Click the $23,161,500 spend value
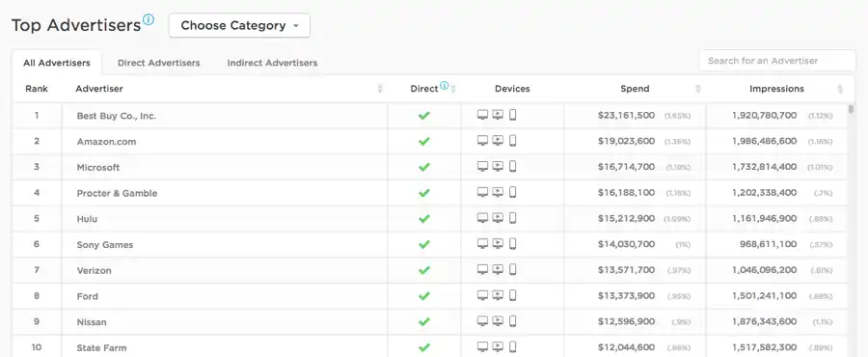This screenshot has height=357, width=868. coord(626,115)
